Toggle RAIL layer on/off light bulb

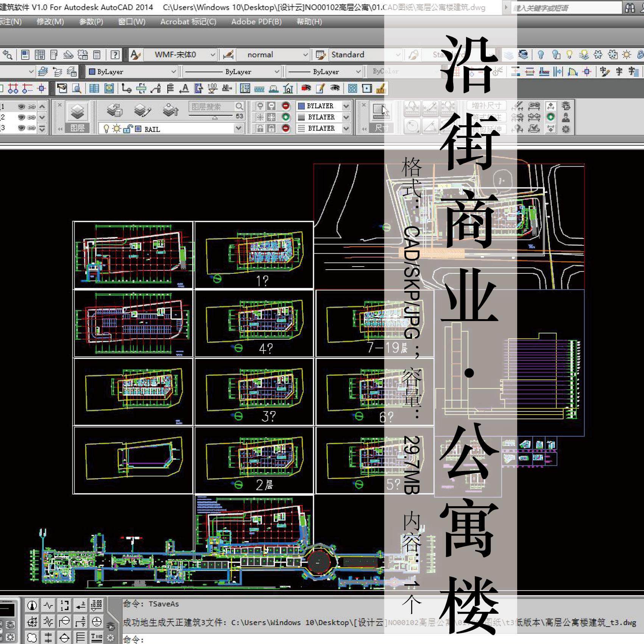[106, 129]
